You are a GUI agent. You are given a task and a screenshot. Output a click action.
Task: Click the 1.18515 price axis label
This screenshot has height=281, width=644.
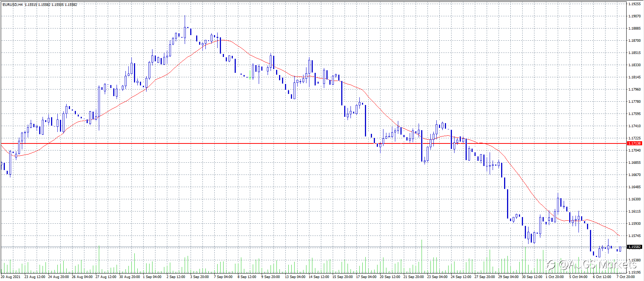click(635, 53)
